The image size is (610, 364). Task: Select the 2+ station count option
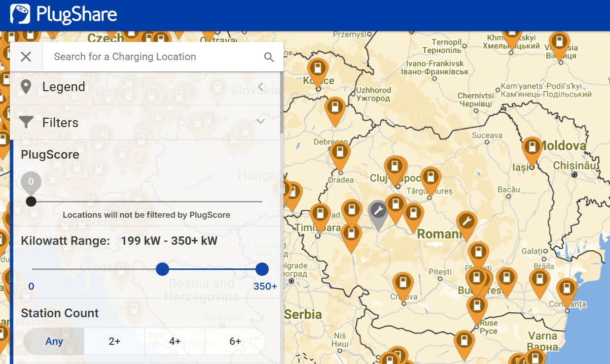114,341
